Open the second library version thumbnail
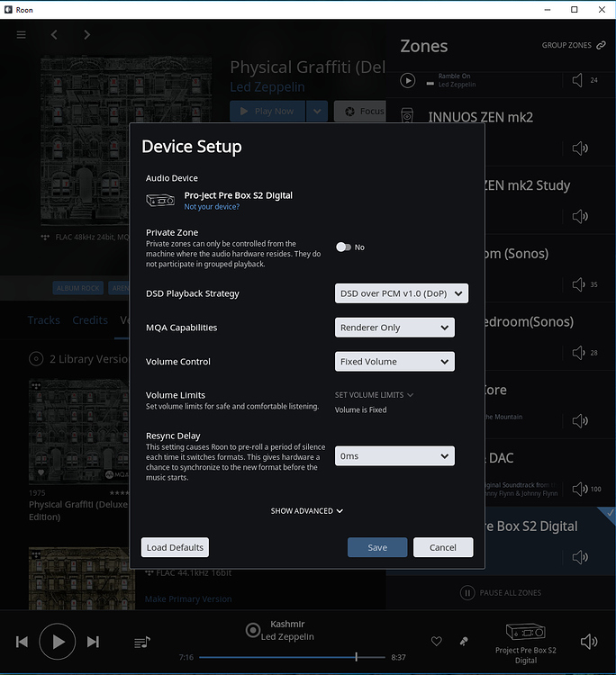The height and width of the screenshot is (675, 616). pos(82,578)
